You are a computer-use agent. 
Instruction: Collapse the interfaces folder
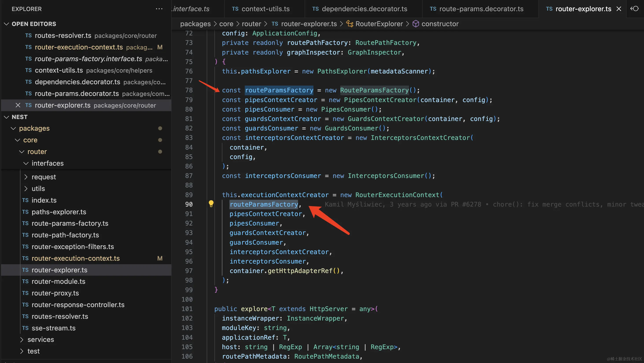coord(26,163)
